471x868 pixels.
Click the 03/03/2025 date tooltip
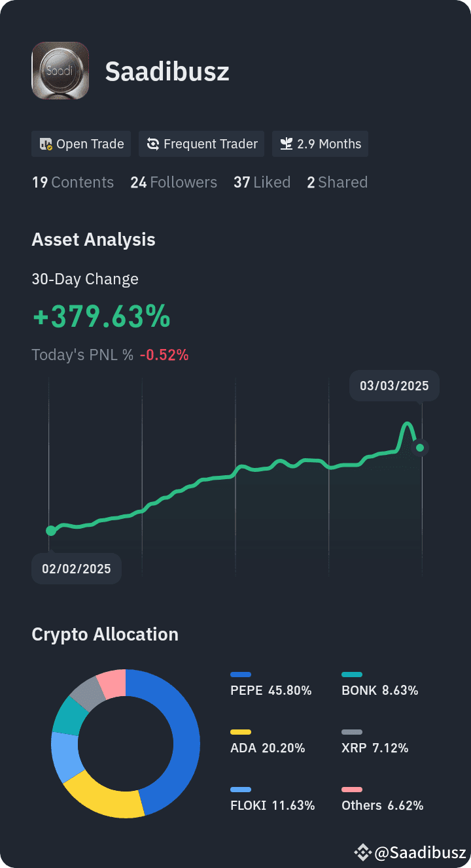click(x=394, y=386)
